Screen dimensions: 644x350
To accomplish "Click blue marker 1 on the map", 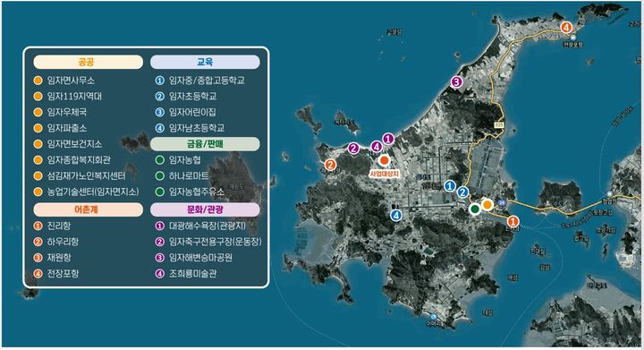I will pos(450,186).
